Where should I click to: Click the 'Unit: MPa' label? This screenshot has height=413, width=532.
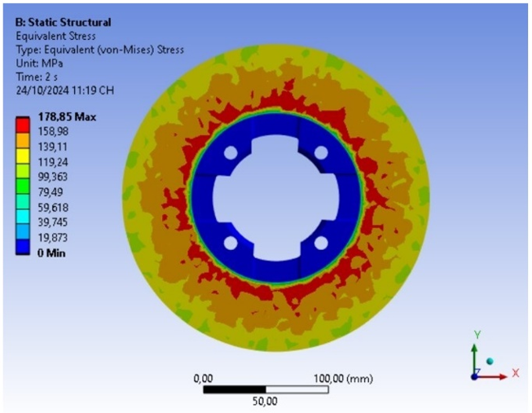point(39,64)
